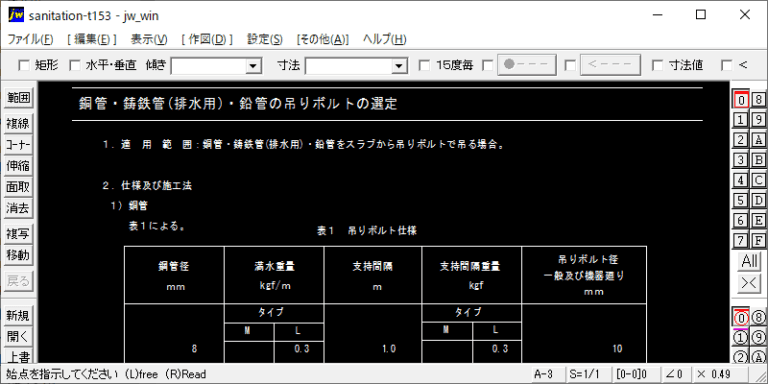Choose the 複線 double-line tool
Viewport: 768px width, 384px height.
[x=19, y=124]
